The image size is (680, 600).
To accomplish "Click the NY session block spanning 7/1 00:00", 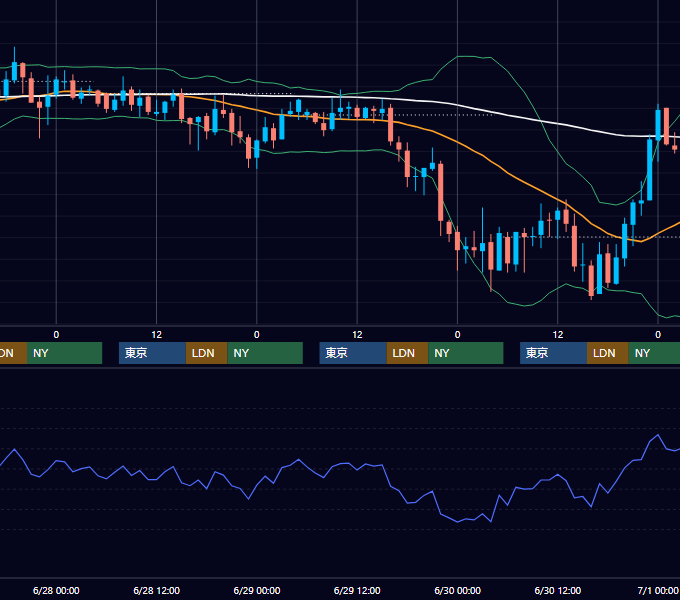I will pos(654,353).
